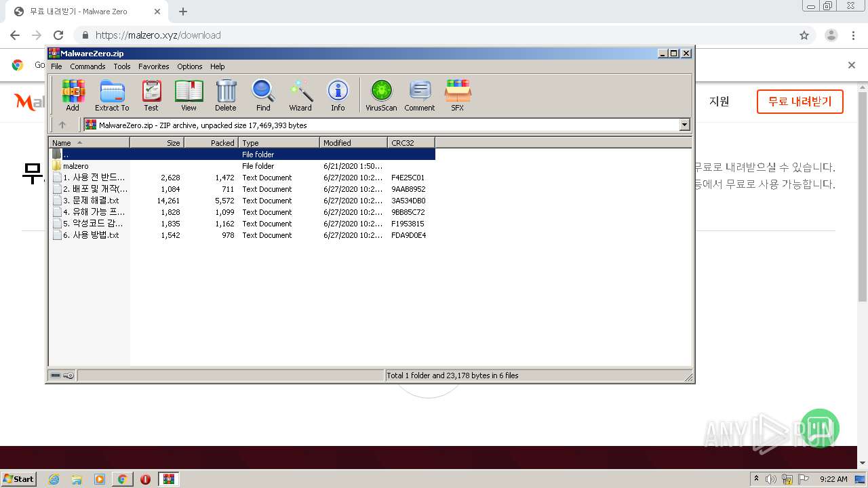Sort file list by Size column

[157, 142]
